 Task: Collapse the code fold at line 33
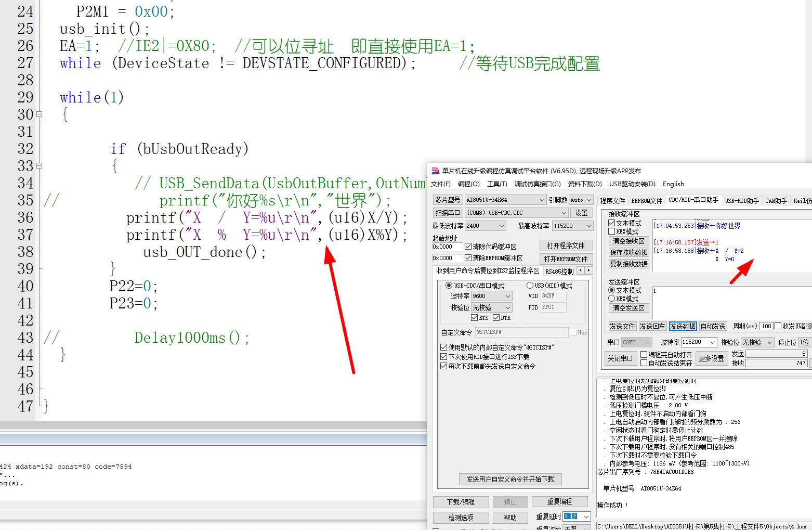(39, 166)
